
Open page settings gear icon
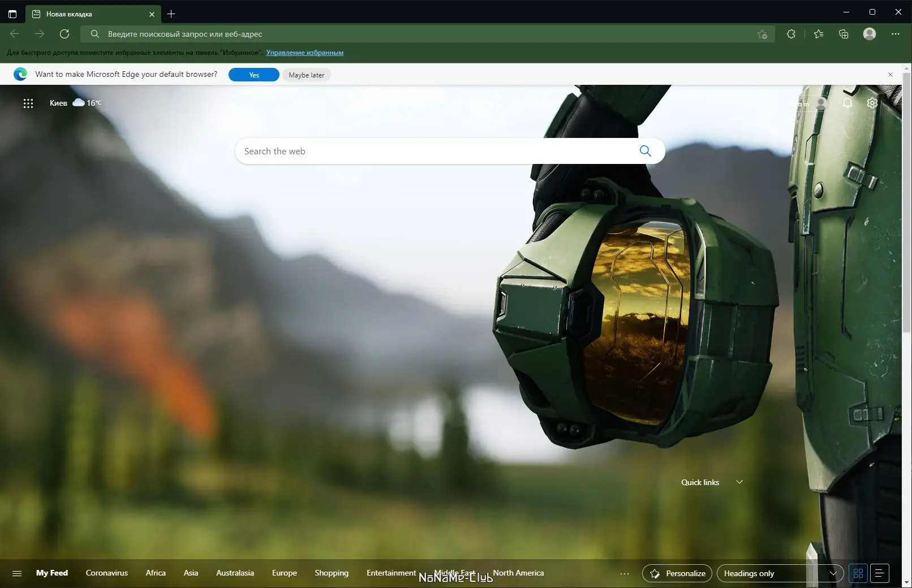pos(872,103)
